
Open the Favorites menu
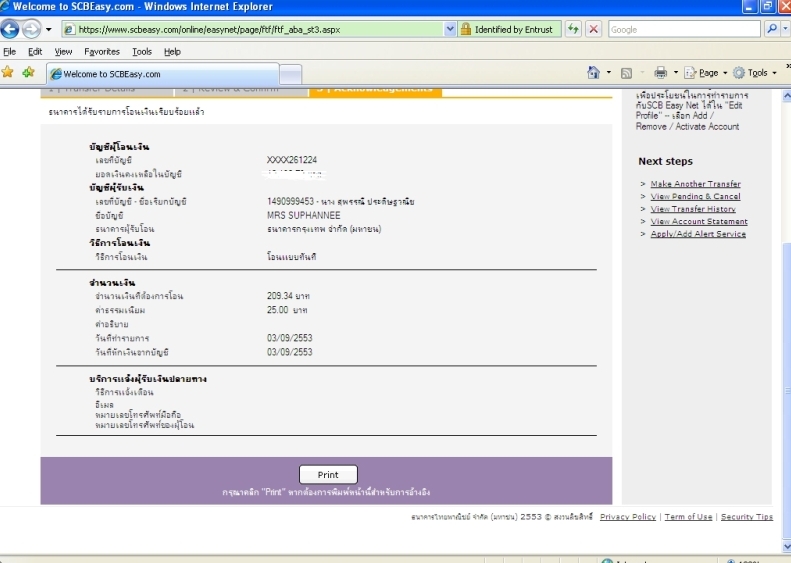tap(102, 51)
